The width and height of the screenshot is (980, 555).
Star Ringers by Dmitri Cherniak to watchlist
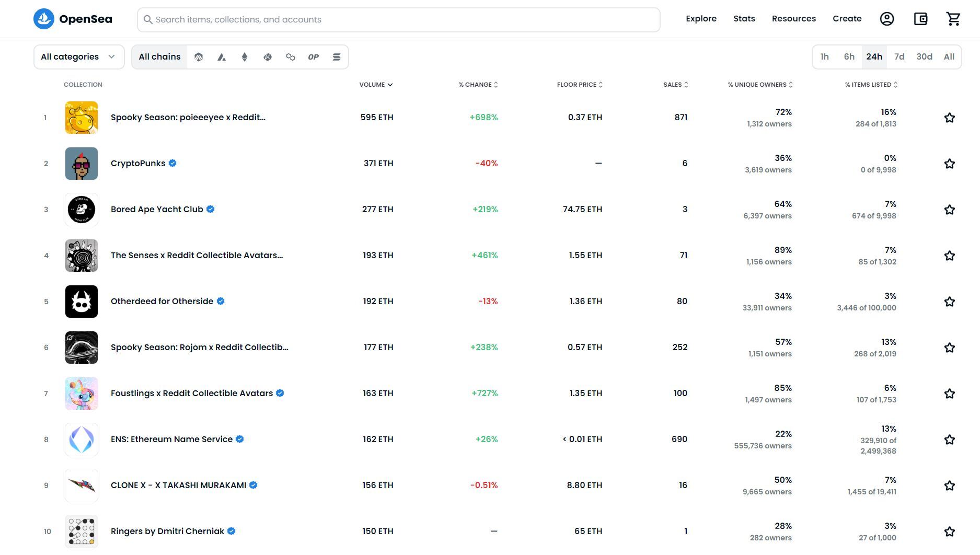click(x=950, y=531)
